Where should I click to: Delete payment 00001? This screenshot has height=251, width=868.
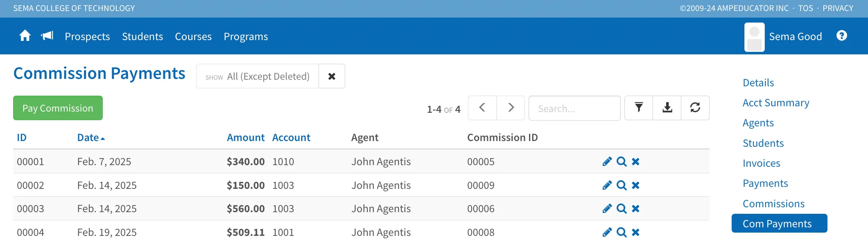635,161
